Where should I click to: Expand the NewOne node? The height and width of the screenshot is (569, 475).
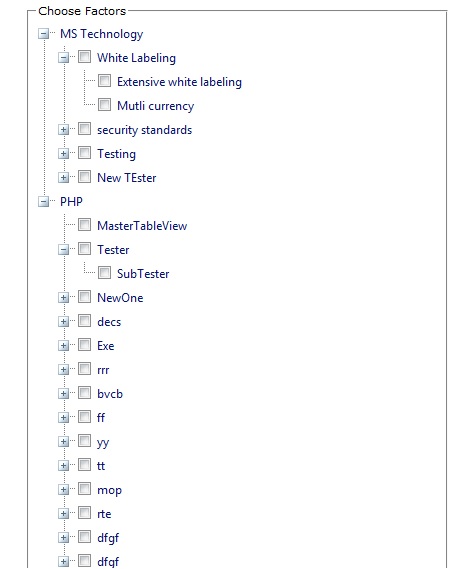[x=64, y=298]
